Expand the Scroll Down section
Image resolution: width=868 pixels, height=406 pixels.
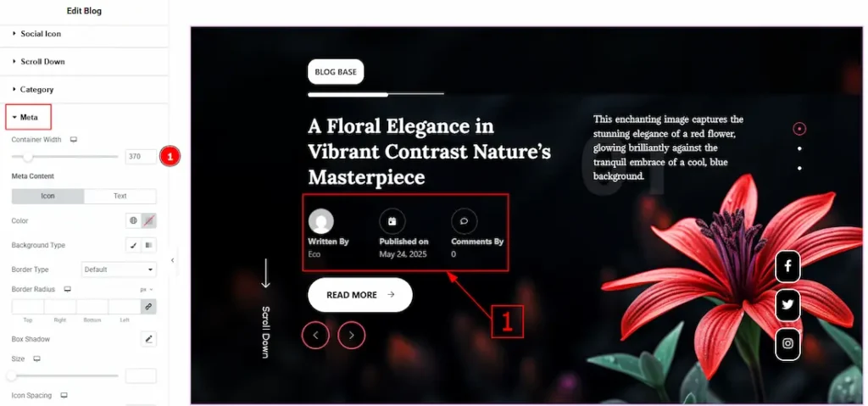pos(42,62)
